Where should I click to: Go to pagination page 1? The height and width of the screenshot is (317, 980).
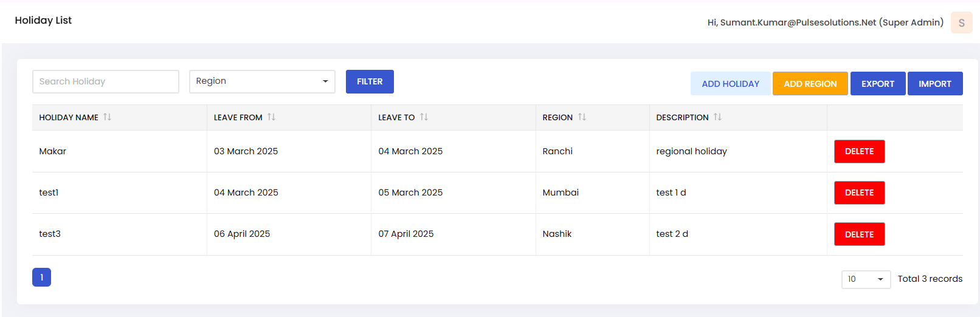tap(41, 278)
